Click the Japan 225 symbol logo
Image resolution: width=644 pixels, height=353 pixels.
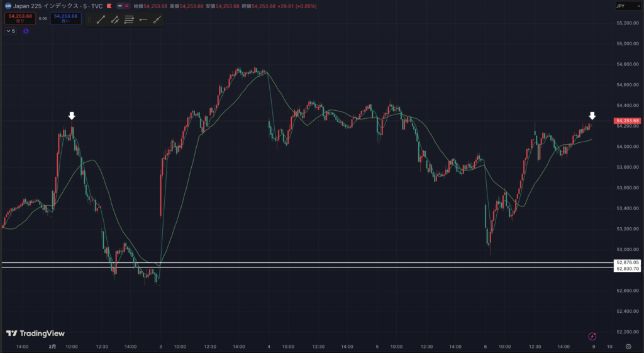[8, 6]
